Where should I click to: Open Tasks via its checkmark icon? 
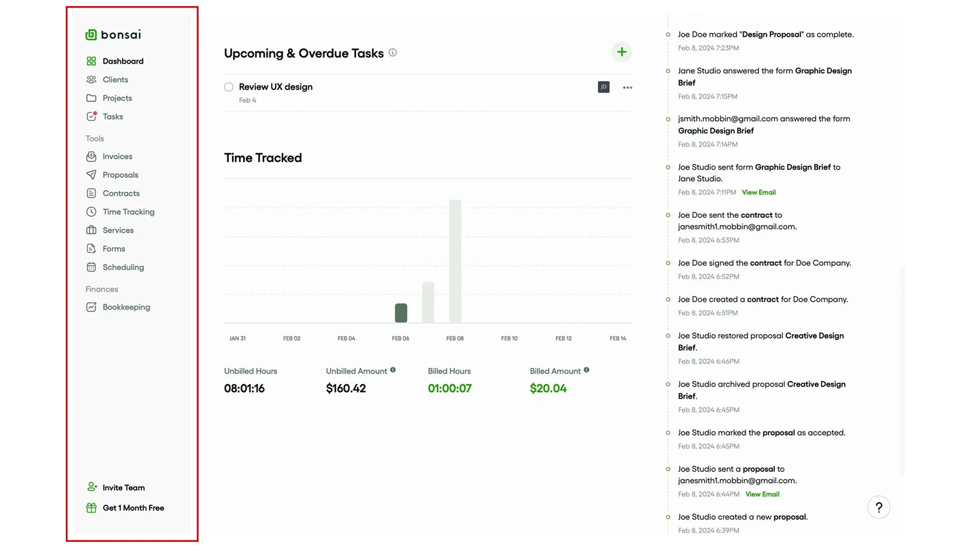tap(91, 116)
